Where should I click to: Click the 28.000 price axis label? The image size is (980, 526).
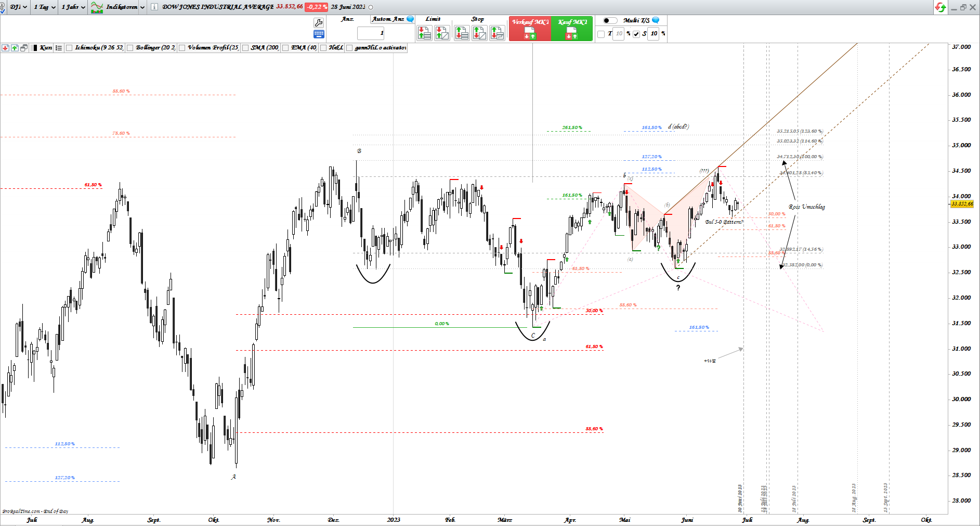coord(961,501)
